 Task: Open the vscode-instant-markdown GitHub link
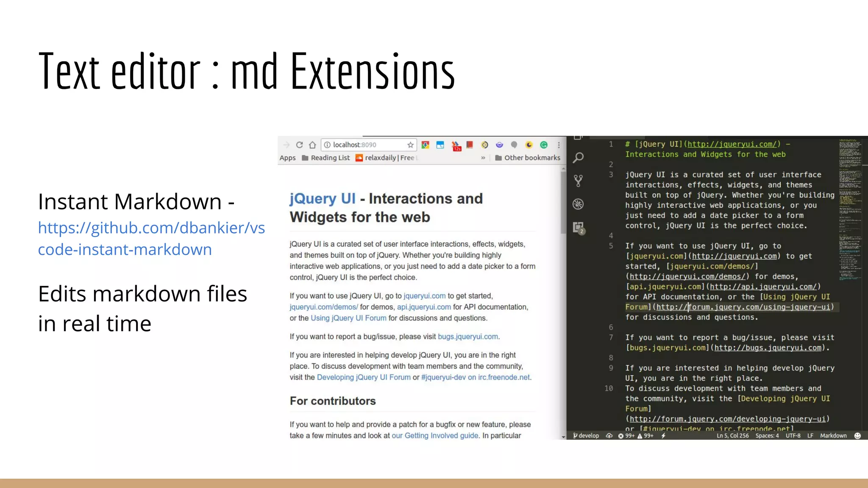(x=151, y=238)
